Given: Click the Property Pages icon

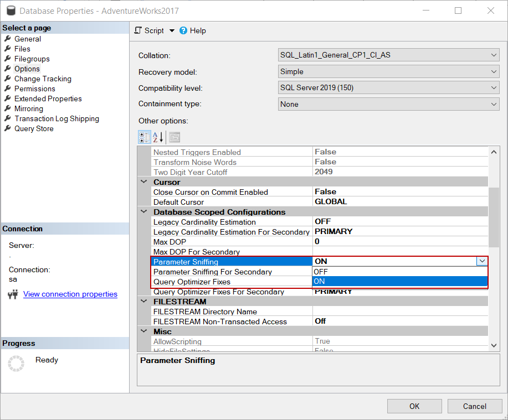Looking at the screenshot, I should (175, 137).
